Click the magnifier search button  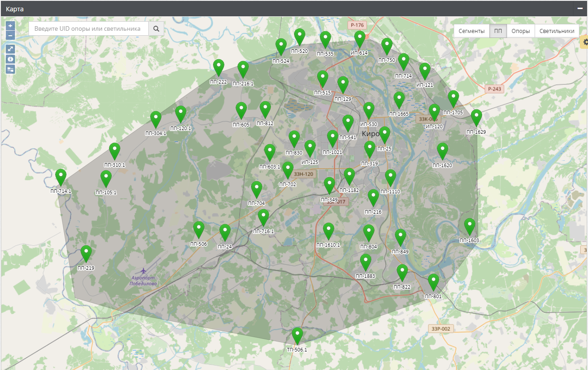(156, 29)
